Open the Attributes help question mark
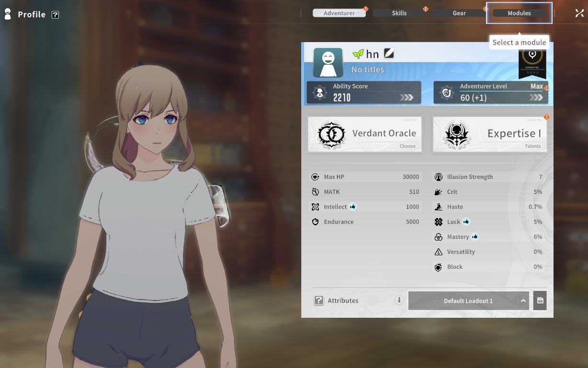 pos(319,301)
